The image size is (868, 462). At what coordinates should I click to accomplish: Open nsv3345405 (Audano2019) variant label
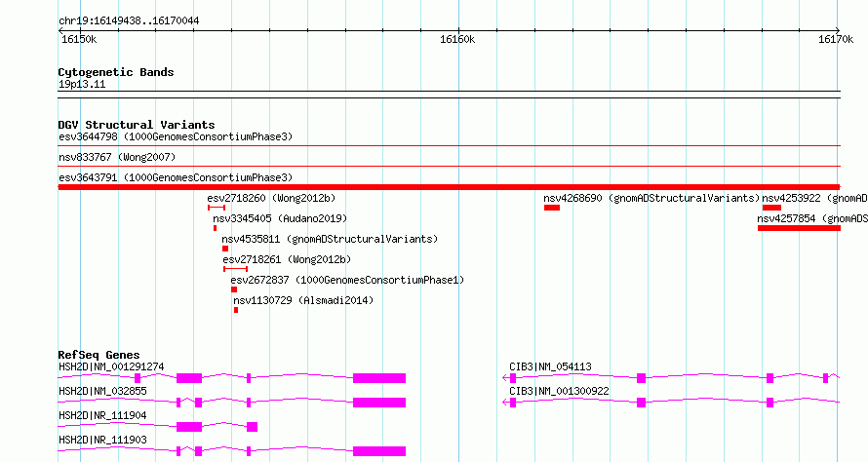280,218
